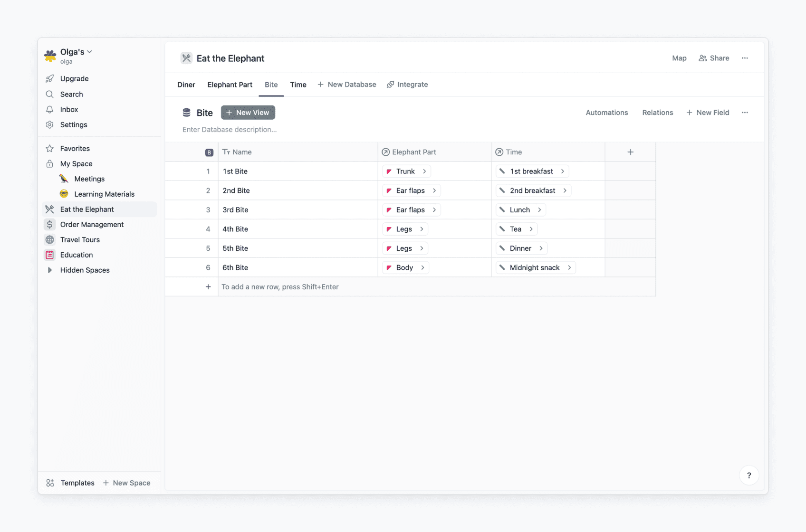Open the Relations panel

pyautogui.click(x=657, y=112)
